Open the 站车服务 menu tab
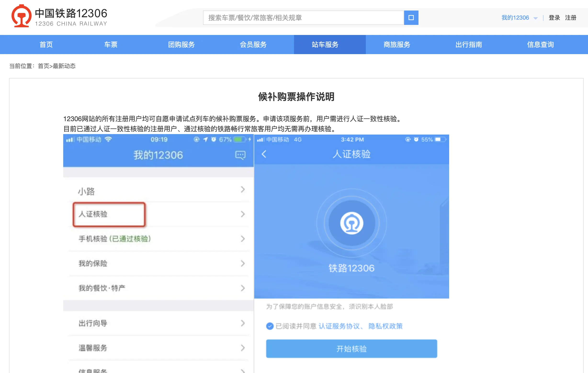588x373 pixels. tap(325, 45)
